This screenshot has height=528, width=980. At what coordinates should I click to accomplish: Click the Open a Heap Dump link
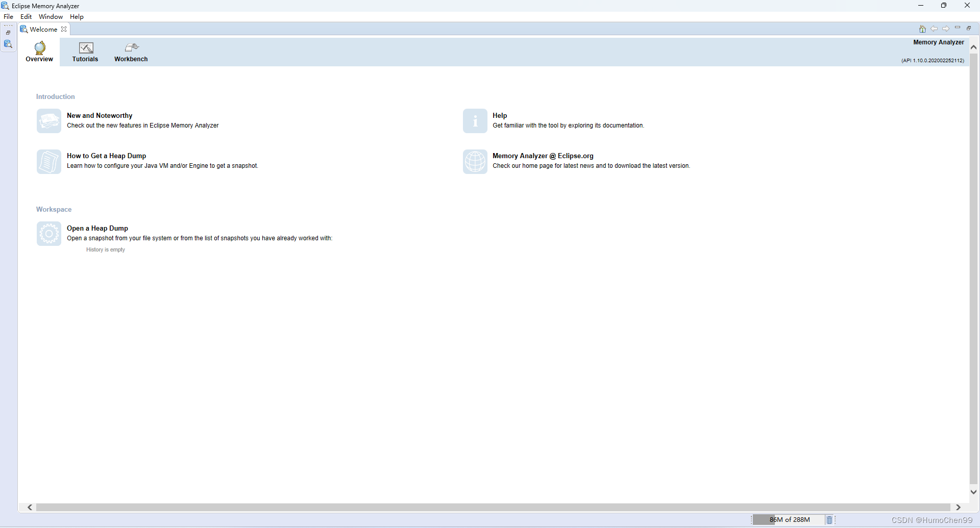pyautogui.click(x=97, y=229)
